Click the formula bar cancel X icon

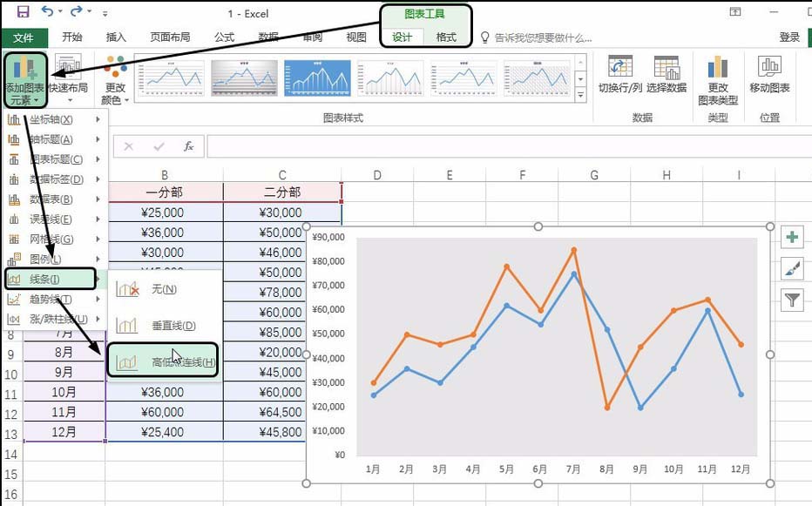[128, 146]
